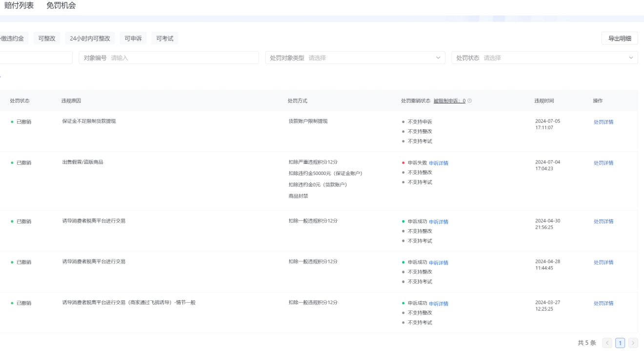This screenshot has width=644, height=351.
Task: Open 处罚详情 for the 2024-03-27 violation
Action: [x=604, y=303]
